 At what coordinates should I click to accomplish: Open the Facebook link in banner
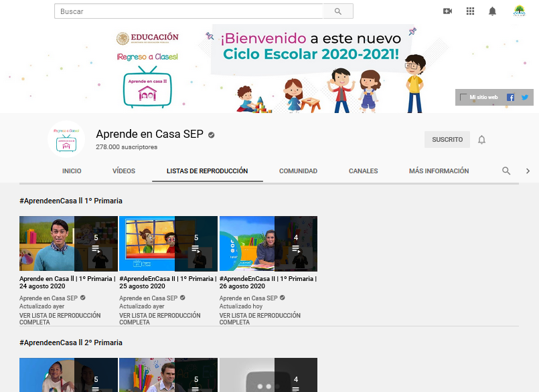click(510, 97)
